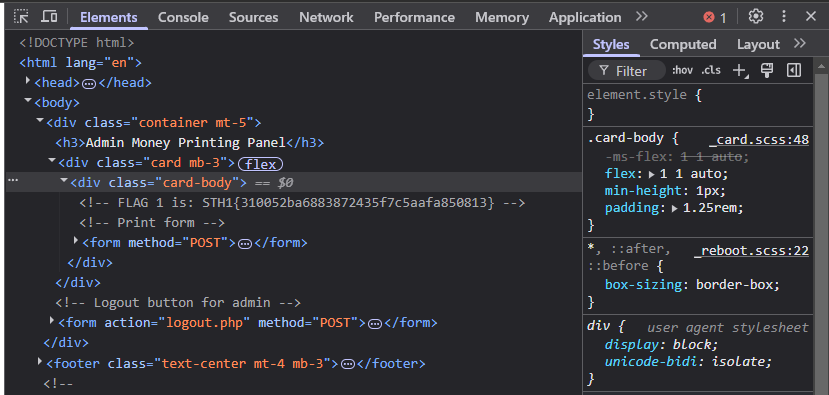This screenshot has width=829, height=395.
Task: Click the new style rule plus icon
Action: click(x=740, y=70)
